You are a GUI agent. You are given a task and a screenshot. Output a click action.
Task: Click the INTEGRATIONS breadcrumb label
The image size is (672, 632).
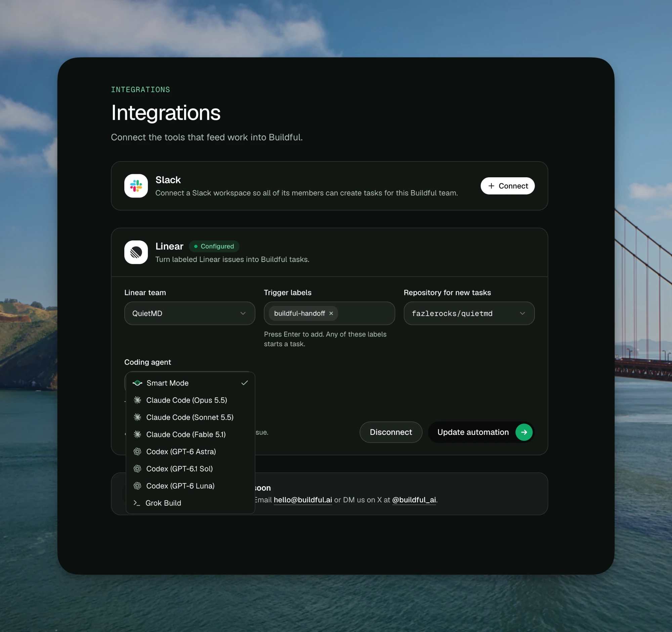[x=141, y=90]
